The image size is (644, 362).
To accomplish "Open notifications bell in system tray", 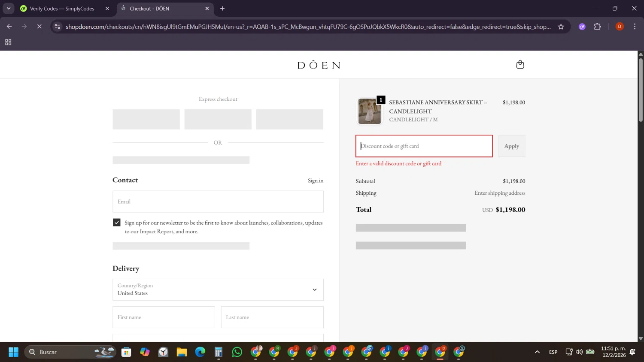I will (632, 352).
